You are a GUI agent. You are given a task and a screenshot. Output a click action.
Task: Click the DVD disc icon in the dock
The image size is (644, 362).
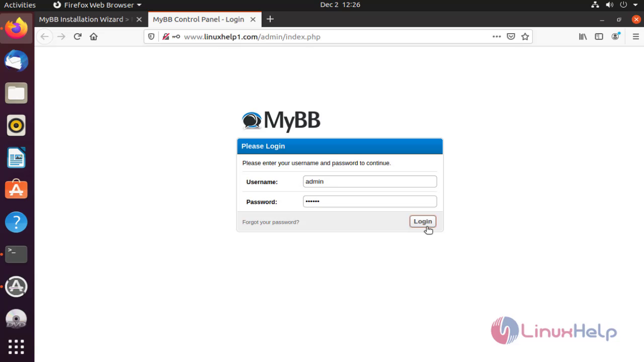click(x=17, y=318)
